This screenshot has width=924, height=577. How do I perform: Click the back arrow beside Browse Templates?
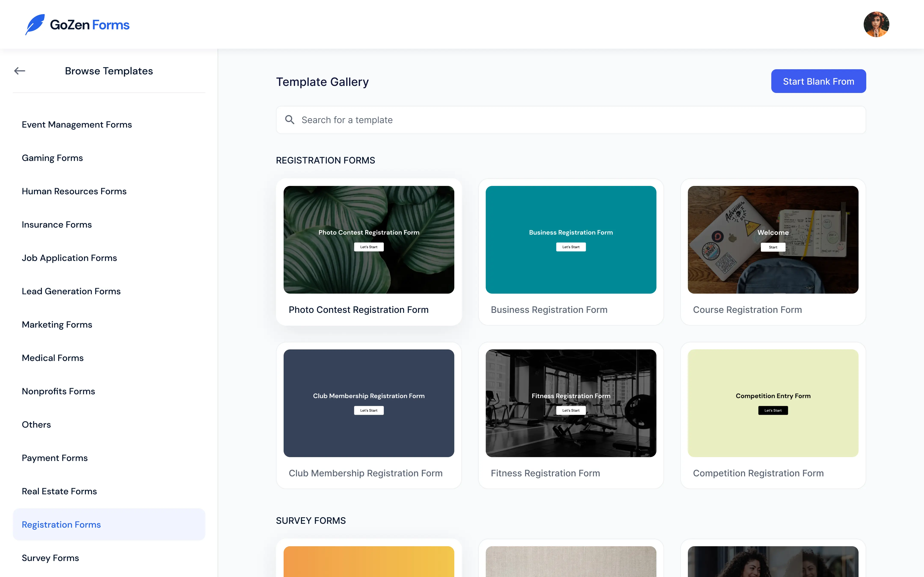tap(19, 71)
